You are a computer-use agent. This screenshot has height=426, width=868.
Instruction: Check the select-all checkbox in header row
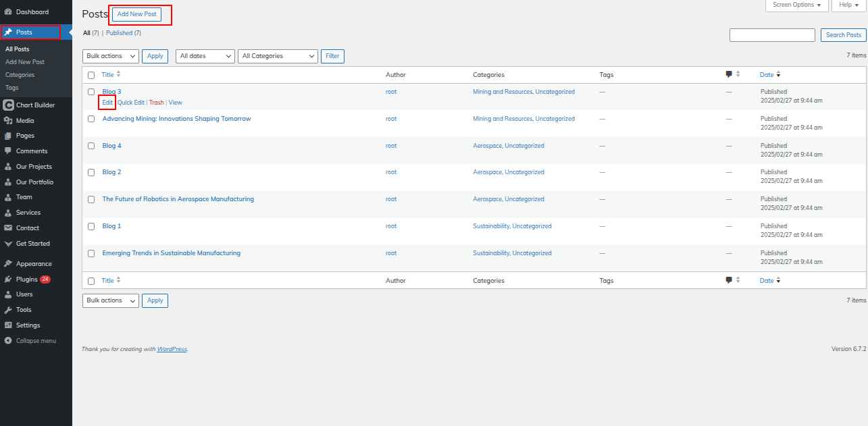[91, 75]
